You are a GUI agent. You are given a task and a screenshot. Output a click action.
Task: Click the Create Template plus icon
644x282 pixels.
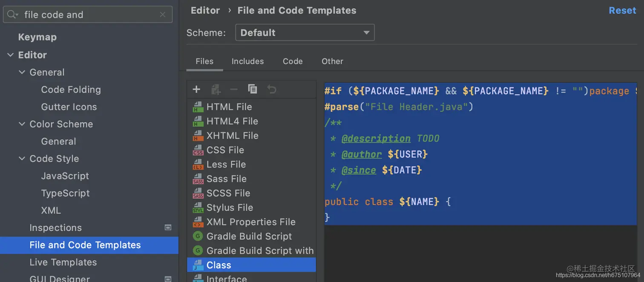[x=196, y=89]
